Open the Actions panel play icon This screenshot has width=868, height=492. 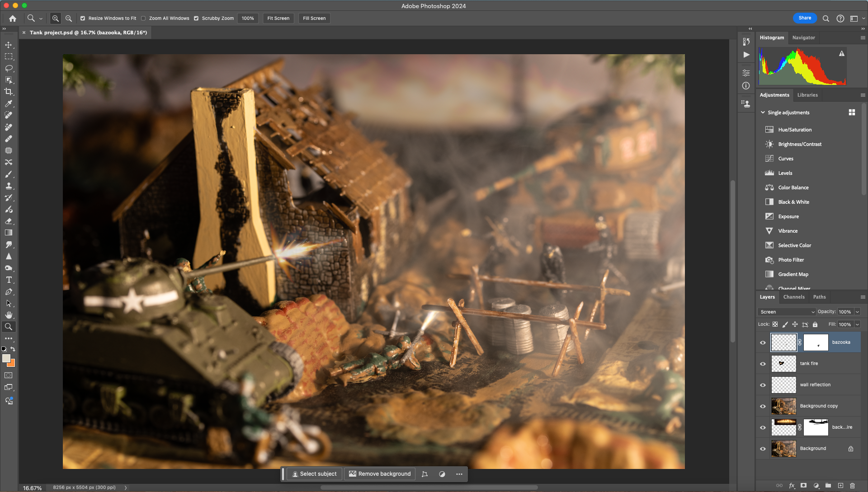pos(746,55)
